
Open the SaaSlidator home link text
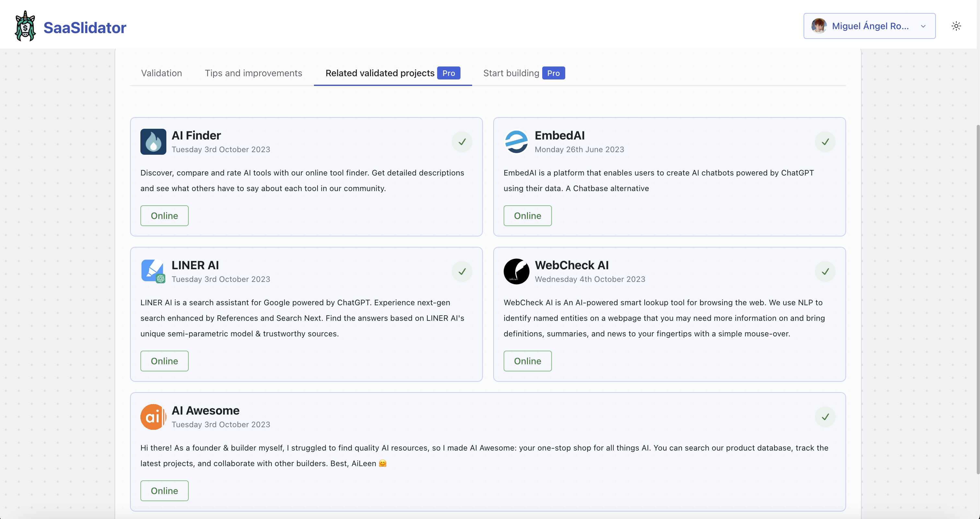84,27
